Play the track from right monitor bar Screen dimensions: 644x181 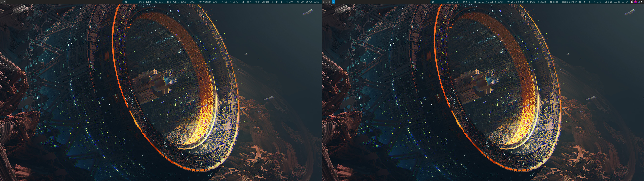pyautogui.click(x=584, y=2)
